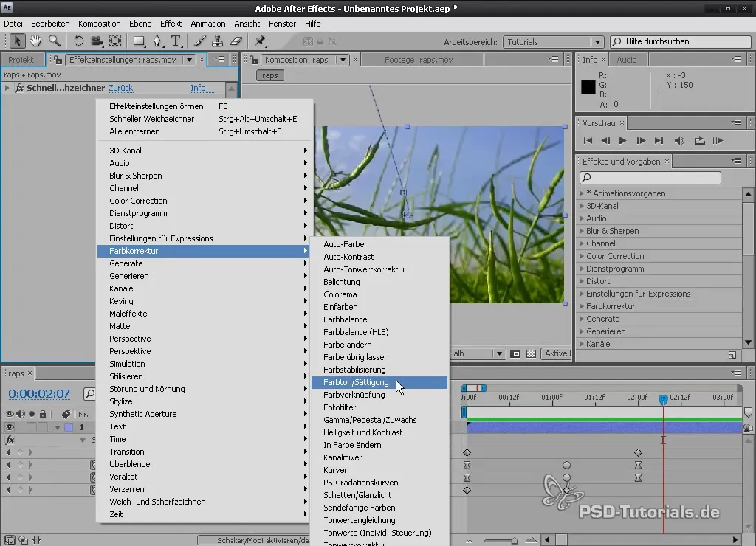This screenshot has width=756, height=546.
Task: Click layer 1 label color swatch
Action: 69,427
